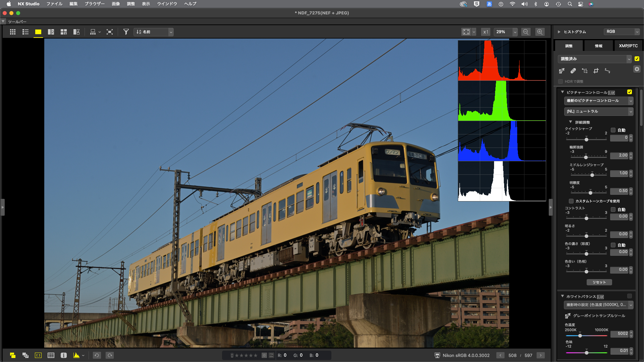Viewport: 644px width, 362px height.
Task: Toggle full screen display icon
Action: 110,32
